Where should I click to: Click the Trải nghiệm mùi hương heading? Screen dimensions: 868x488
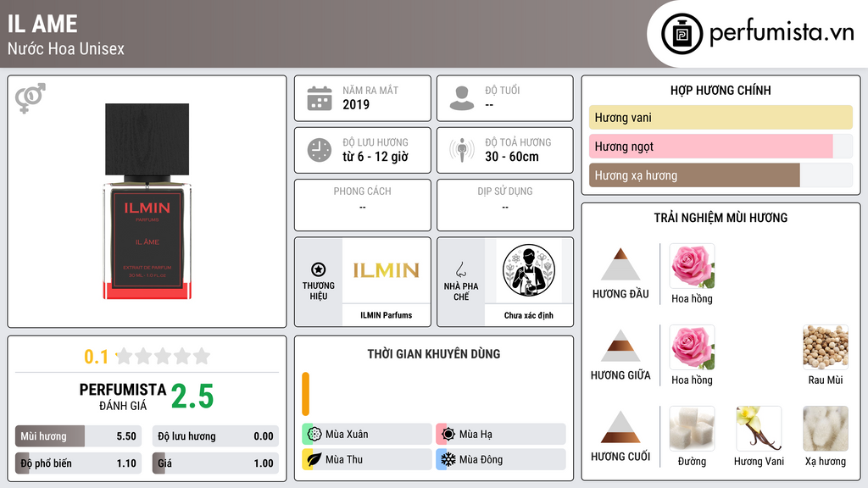(x=721, y=218)
